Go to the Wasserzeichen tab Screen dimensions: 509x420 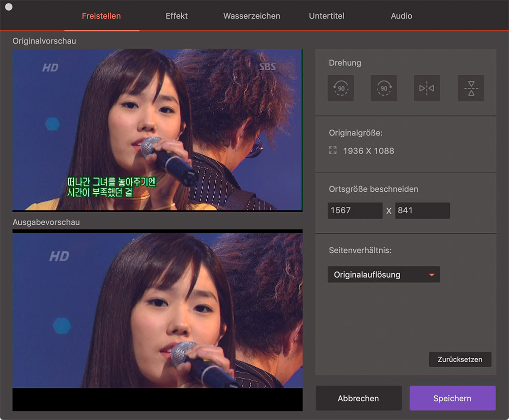click(251, 16)
